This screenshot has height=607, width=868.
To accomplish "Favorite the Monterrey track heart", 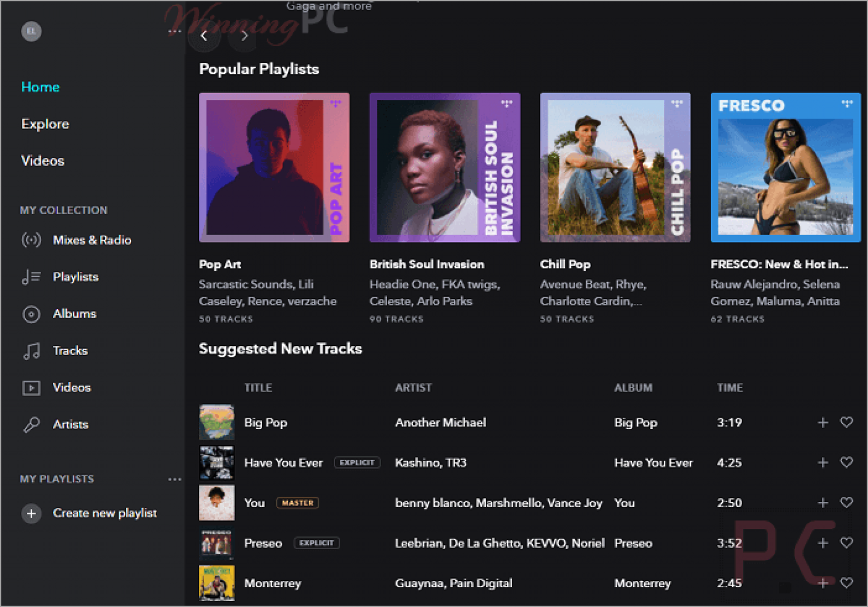I will [847, 583].
